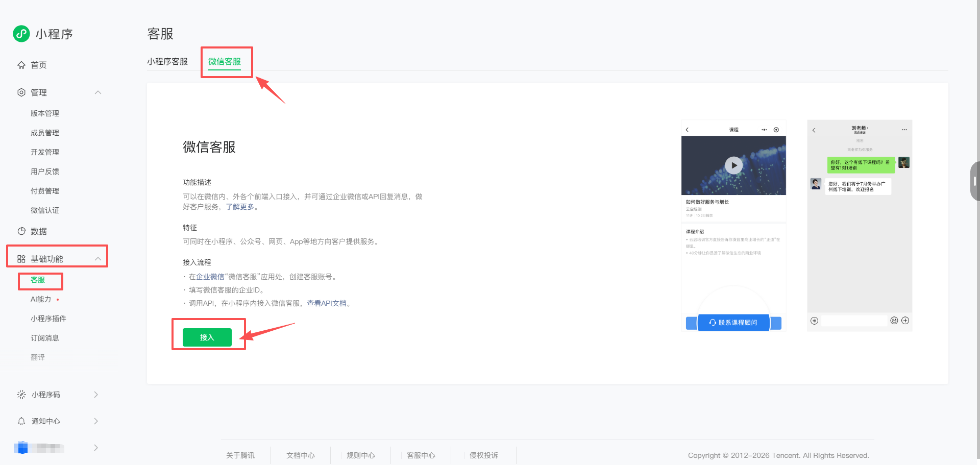Viewport: 980px width, 465px height.
Task: Open 成员管理 in the sidebar
Action: [45, 133]
